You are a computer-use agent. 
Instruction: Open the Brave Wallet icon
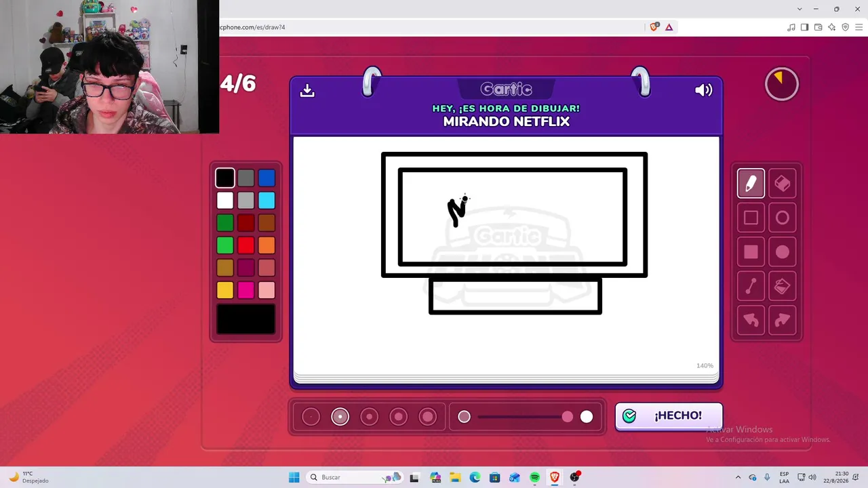(x=818, y=27)
